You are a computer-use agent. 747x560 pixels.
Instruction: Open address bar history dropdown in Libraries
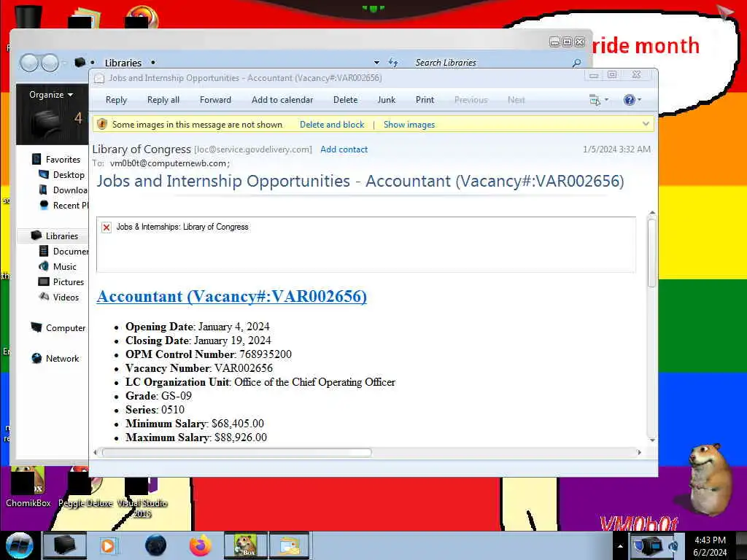[376, 63]
